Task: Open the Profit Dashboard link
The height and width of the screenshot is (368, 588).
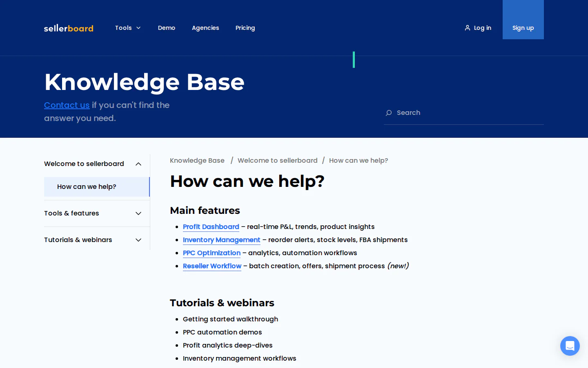Action: coord(211,227)
